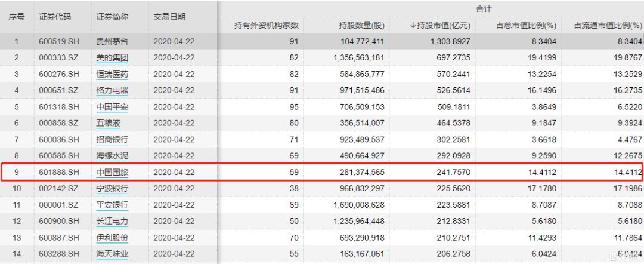This screenshot has height=264, width=644.
Task: Select stock code 600276.SH
Action: [58, 74]
